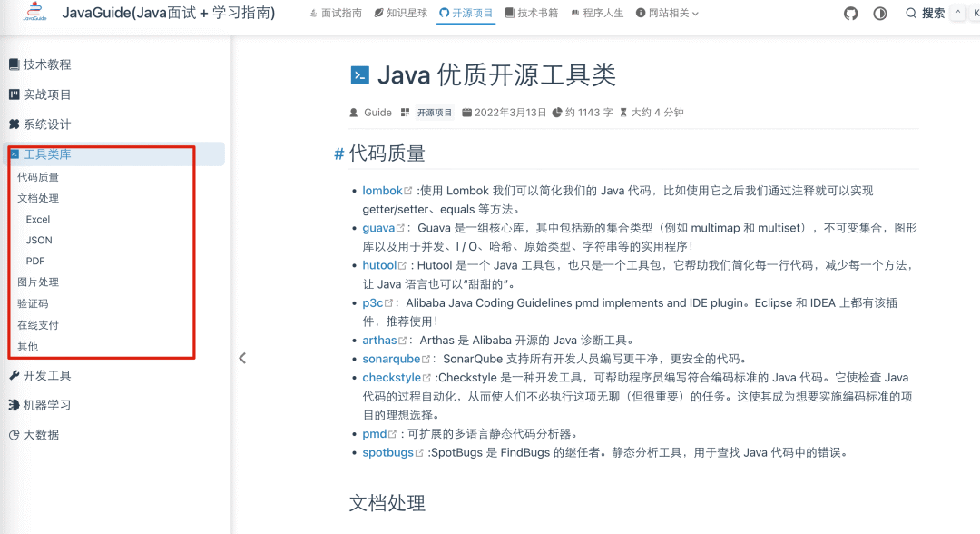Open the guava link

click(x=378, y=228)
